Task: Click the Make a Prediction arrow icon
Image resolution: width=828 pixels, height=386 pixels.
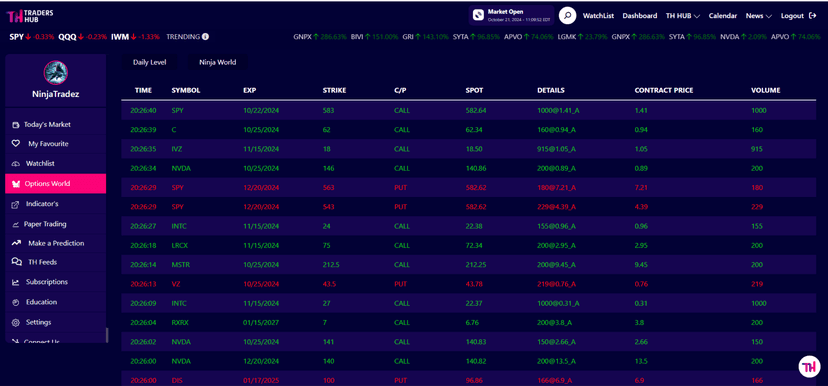Action: [17, 243]
